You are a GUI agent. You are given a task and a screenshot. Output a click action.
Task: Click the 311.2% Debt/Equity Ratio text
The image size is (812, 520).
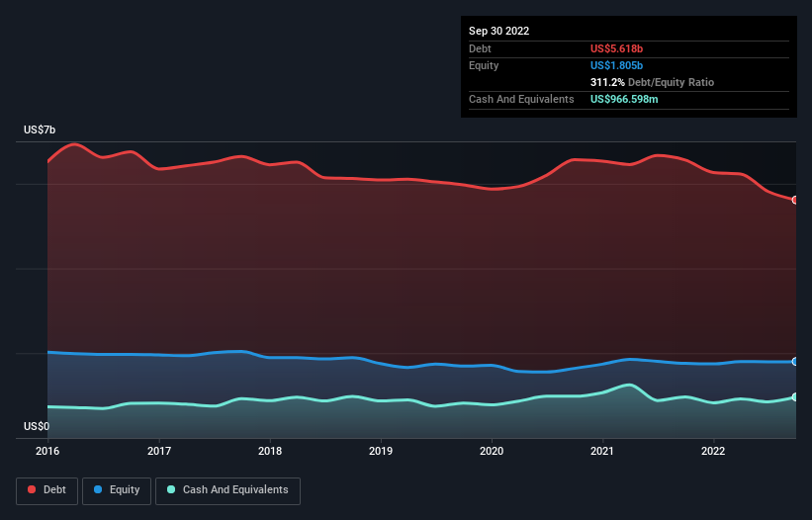(x=652, y=82)
